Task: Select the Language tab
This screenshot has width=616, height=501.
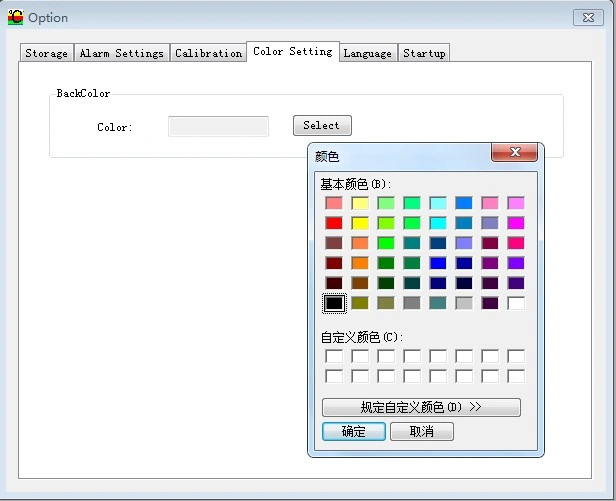Action: 367,53
